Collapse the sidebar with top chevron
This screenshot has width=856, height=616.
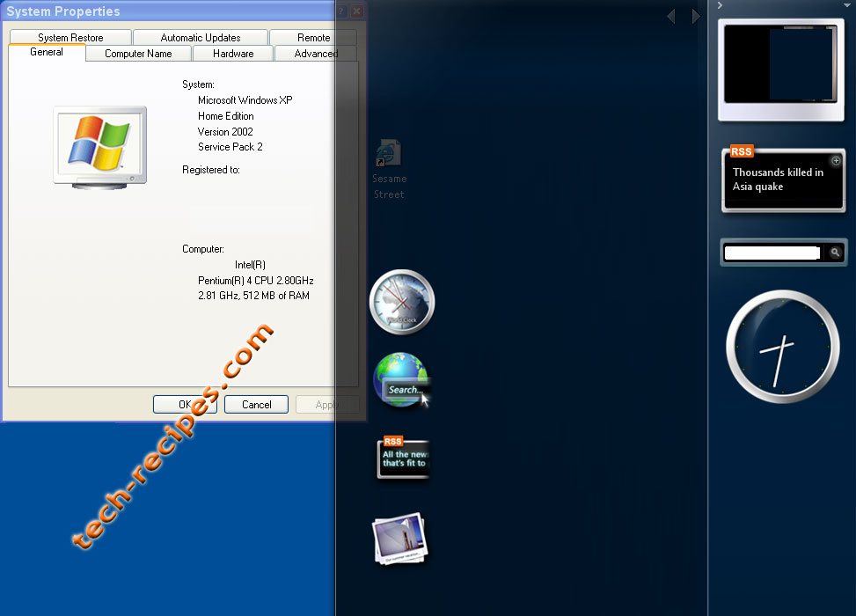[720, 5]
